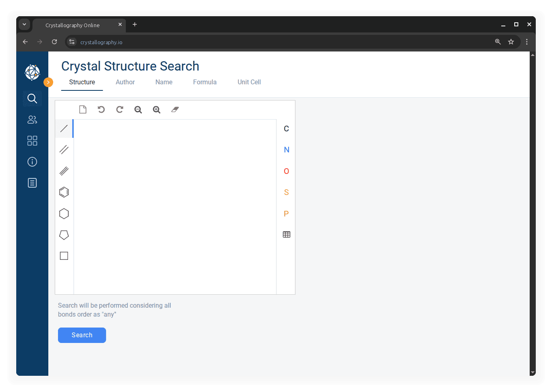Open the browser tab list dropdown
The height and width of the screenshot is (392, 552).
click(x=24, y=25)
